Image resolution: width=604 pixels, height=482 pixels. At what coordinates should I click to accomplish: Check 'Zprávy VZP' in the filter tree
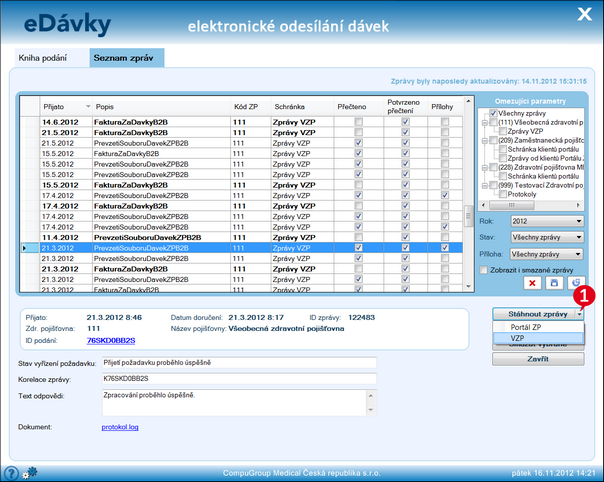tap(502, 131)
